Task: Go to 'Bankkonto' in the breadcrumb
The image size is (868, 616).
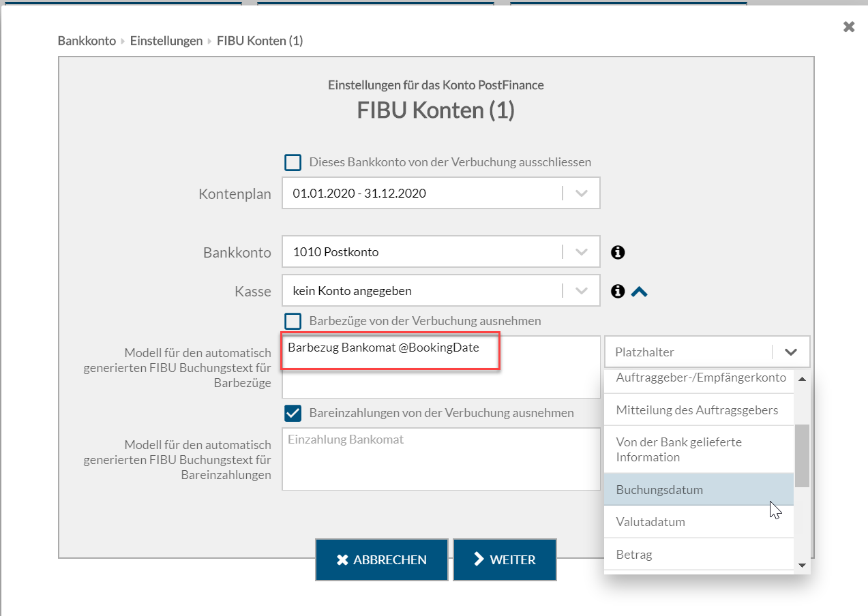Action: pyautogui.click(x=87, y=41)
